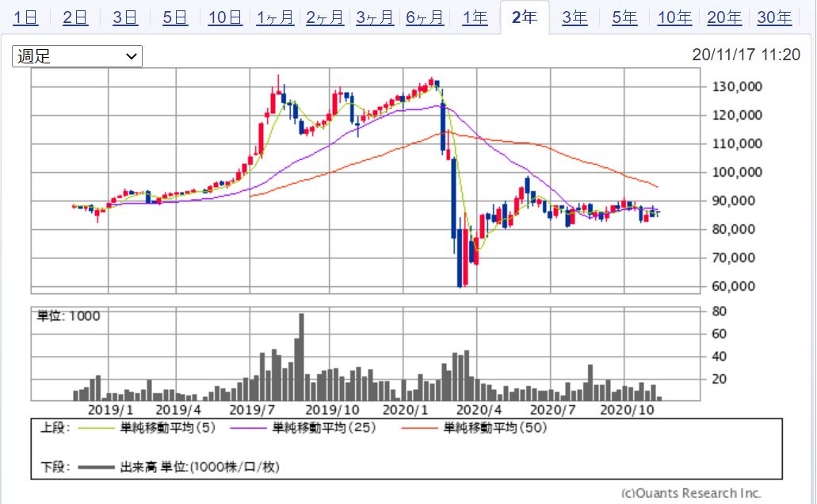Click the 110,000 price axis label
Screen dimensions: 817x504
tap(737, 144)
